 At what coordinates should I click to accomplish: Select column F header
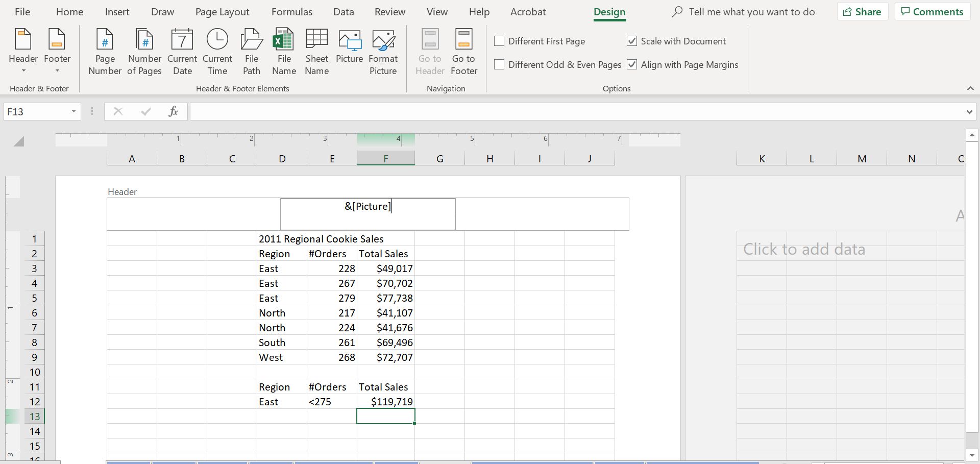tap(386, 159)
